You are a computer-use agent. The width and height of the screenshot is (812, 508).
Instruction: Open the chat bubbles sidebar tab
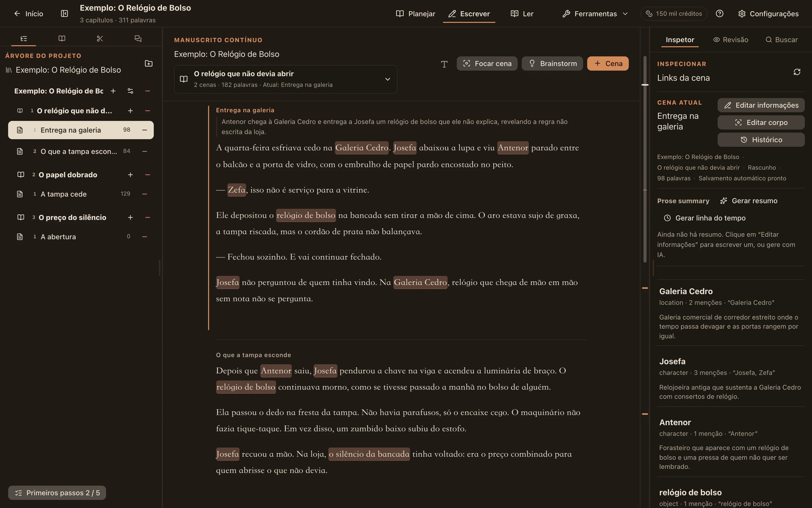coord(138,39)
